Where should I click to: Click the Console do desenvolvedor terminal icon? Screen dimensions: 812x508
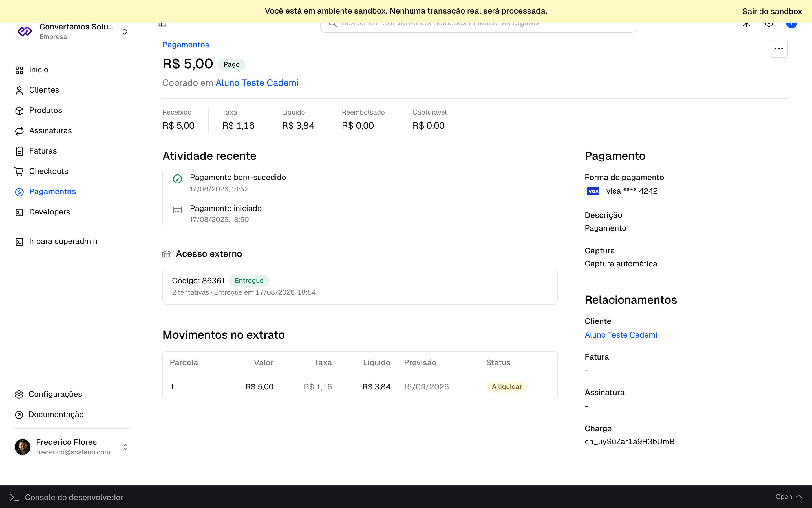tap(14, 497)
